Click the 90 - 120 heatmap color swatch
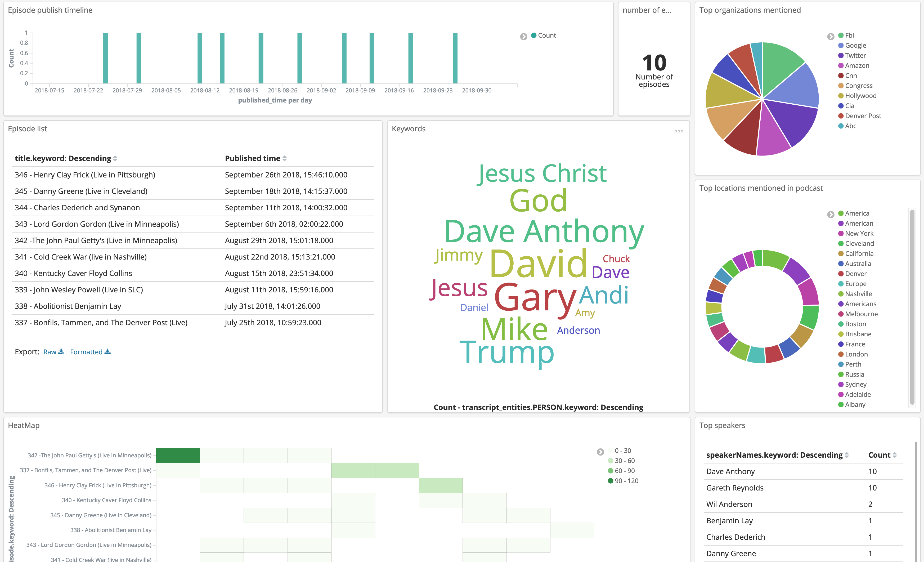Image resolution: width=924 pixels, height=562 pixels. [611, 481]
